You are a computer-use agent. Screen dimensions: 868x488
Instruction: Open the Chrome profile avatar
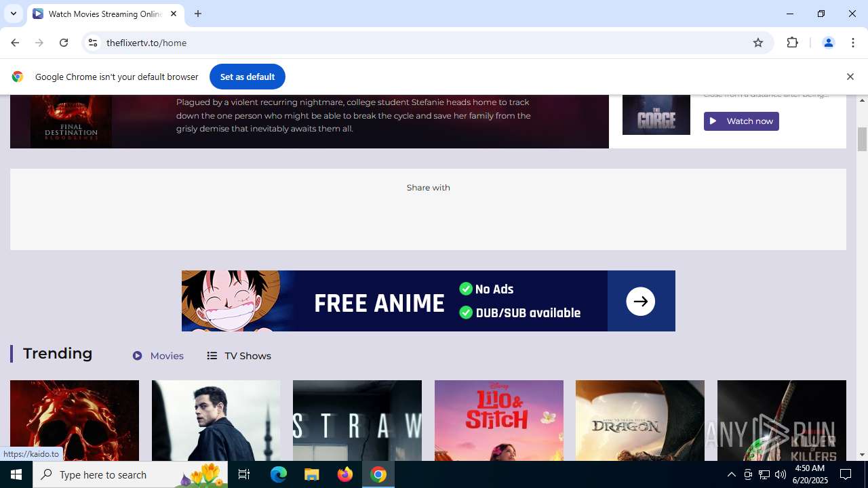(828, 43)
